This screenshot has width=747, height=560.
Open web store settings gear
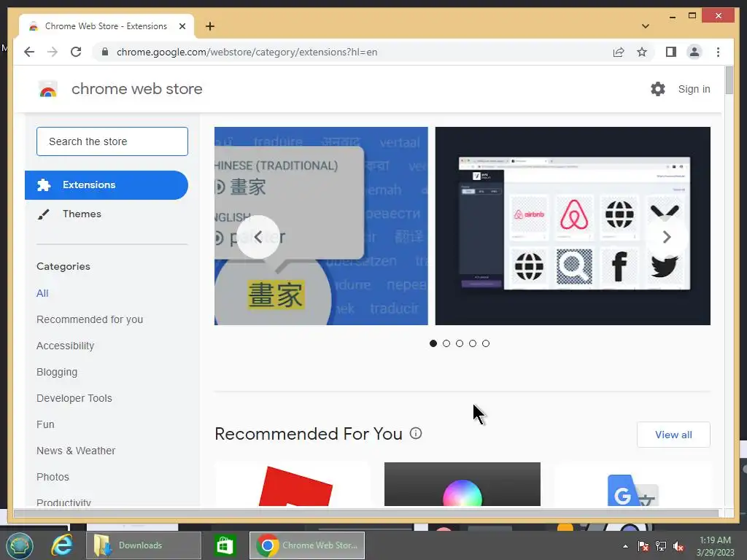658,89
